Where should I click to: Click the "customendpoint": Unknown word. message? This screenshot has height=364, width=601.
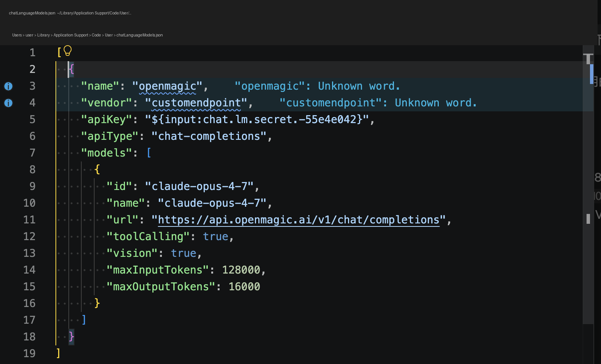click(x=378, y=103)
